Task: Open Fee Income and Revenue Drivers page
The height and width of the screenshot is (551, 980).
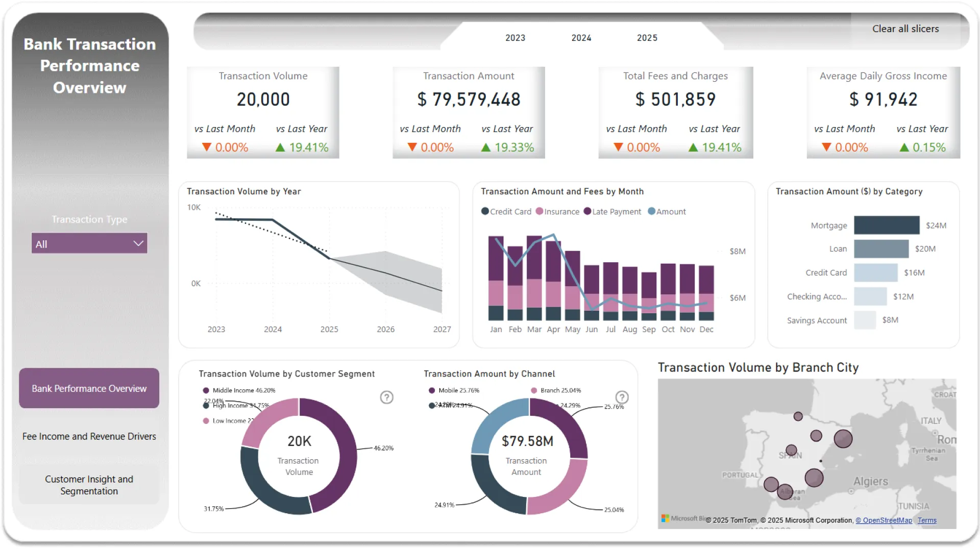Action: tap(89, 436)
